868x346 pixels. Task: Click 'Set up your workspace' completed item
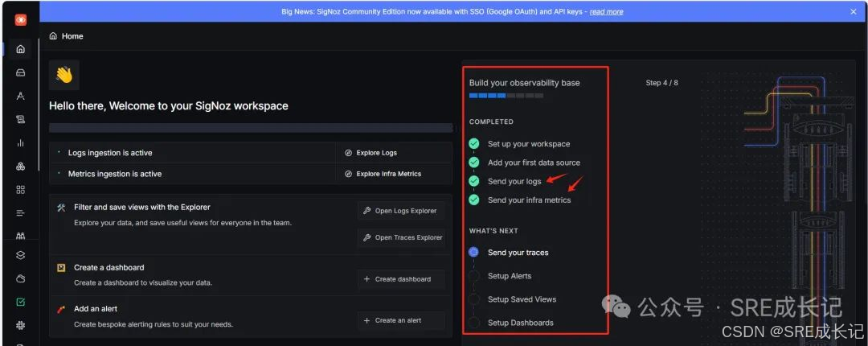click(x=529, y=143)
